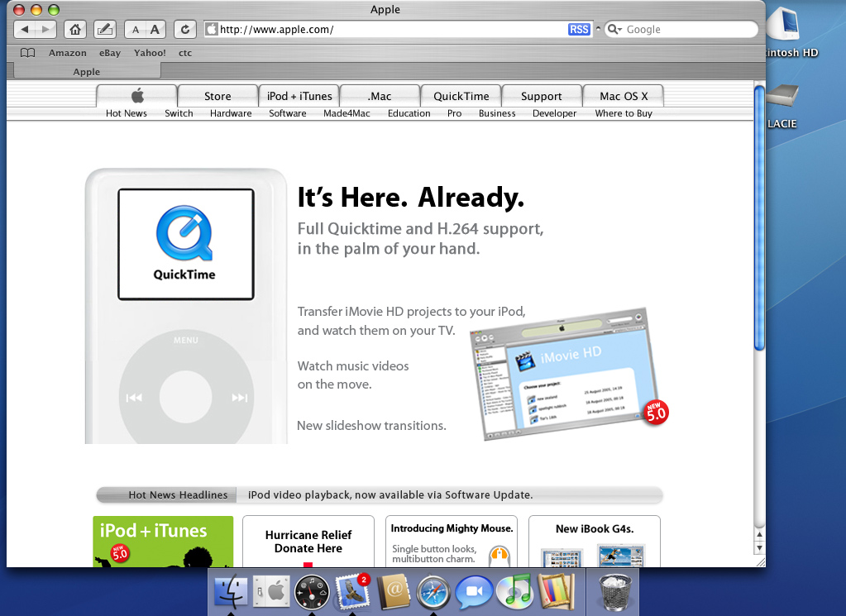
Task: Click the Introducing Mighty Mouse promo
Action: (452, 542)
